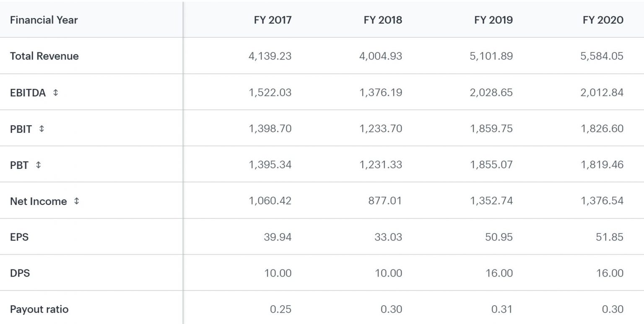Expand the PBIT row details arrow
The image size is (644, 324).
42,129
